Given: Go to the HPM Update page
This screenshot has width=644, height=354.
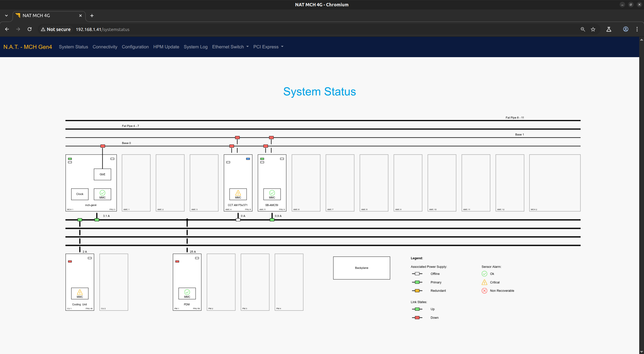Looking at the screenshot, I should coord(166,47).
